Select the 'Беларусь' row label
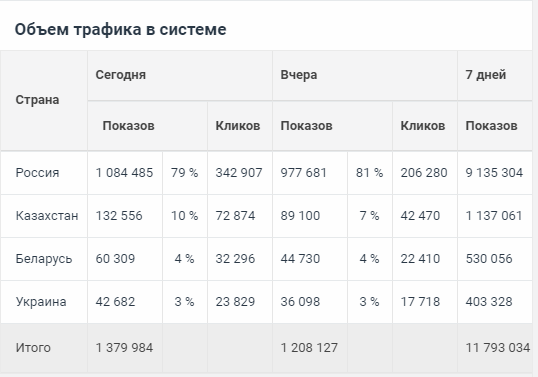Viewport: 538px width, 377px height. pos(44,259)
